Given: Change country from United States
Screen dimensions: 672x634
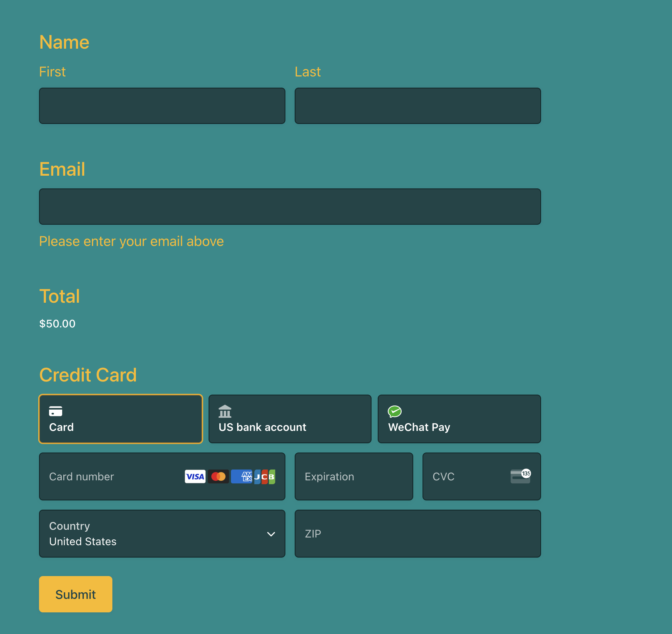Looking at the screenshot, I should click(x=162, y=534).
